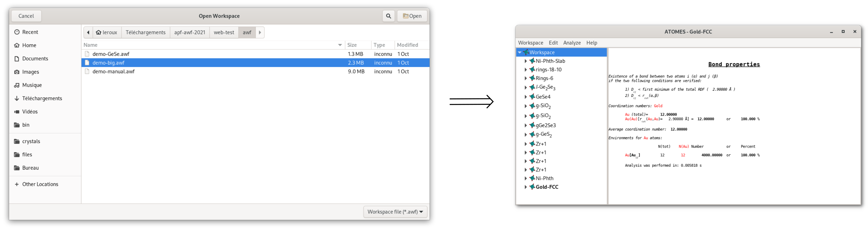The width and height of the screenshot is (868, 230).
Task: Open the Edit menu
Action: point(553,43)
